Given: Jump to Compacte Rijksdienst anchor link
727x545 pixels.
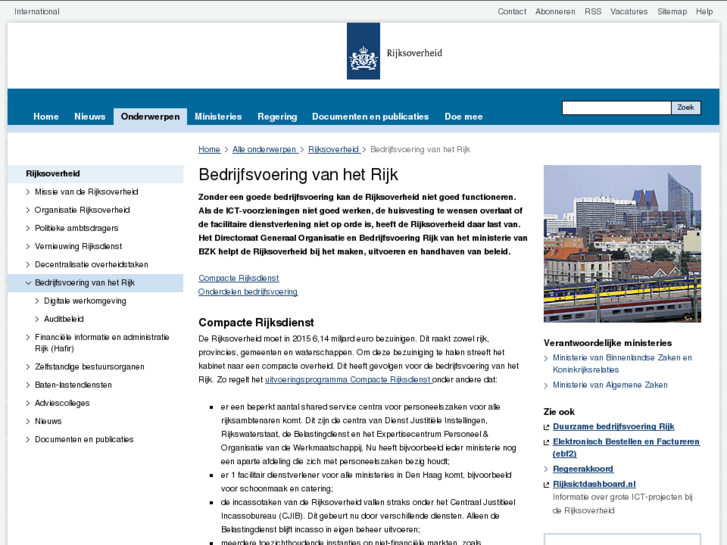Looking at the screenshot, I should (239, 278).
